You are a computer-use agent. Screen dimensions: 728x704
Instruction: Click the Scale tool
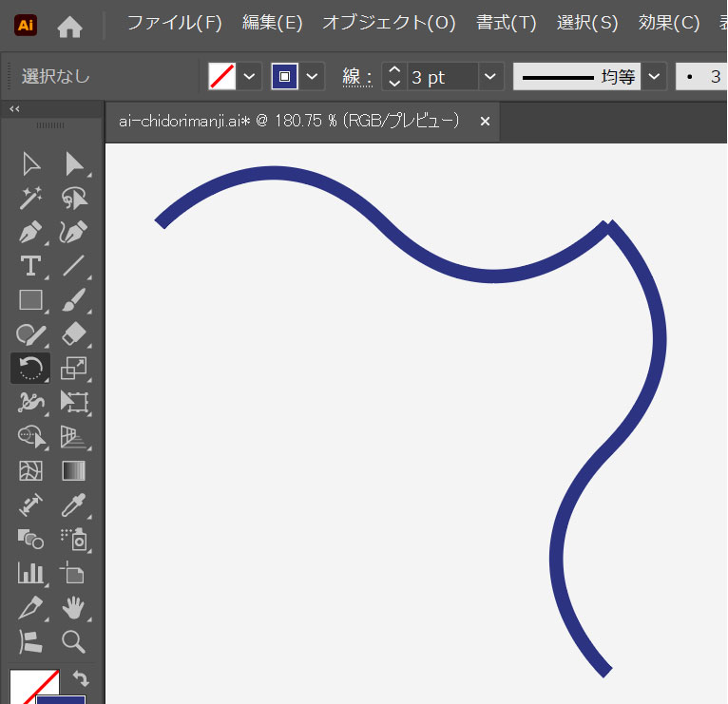point(73,368)
